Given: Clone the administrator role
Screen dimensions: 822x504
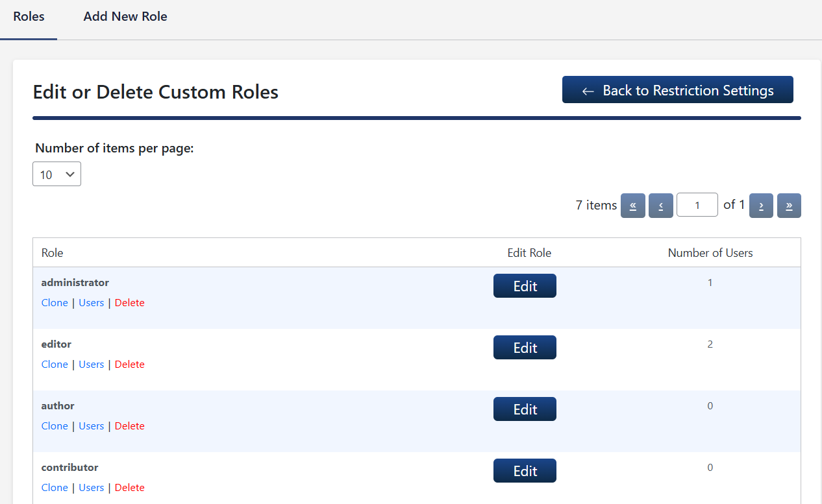Looking at the screenshot, I should point(55,303).
